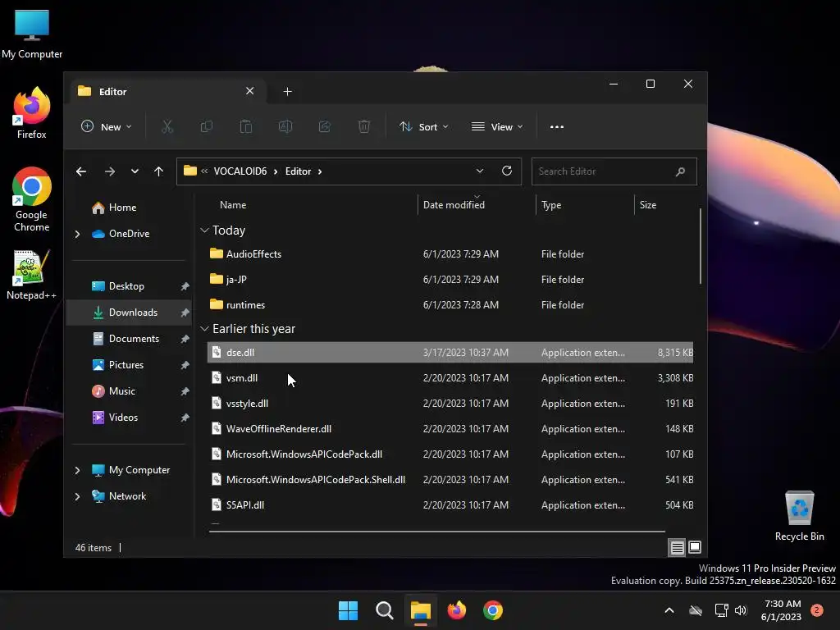
Task: Open taskbar Search
Action: pyautogui.click(x=384, y=610)
